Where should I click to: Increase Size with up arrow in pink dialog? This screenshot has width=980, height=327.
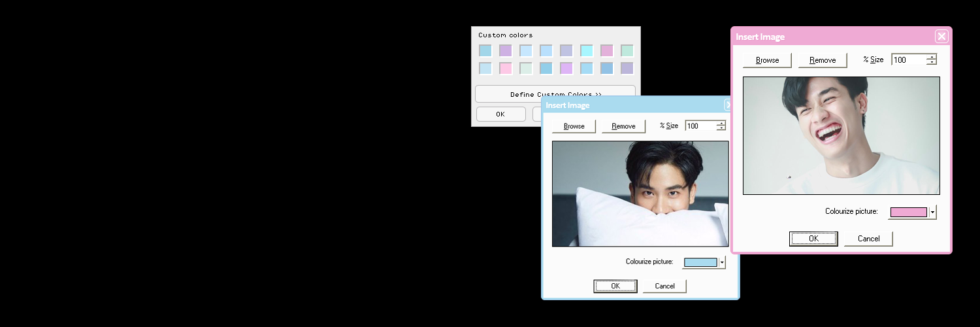coord(932,57)
